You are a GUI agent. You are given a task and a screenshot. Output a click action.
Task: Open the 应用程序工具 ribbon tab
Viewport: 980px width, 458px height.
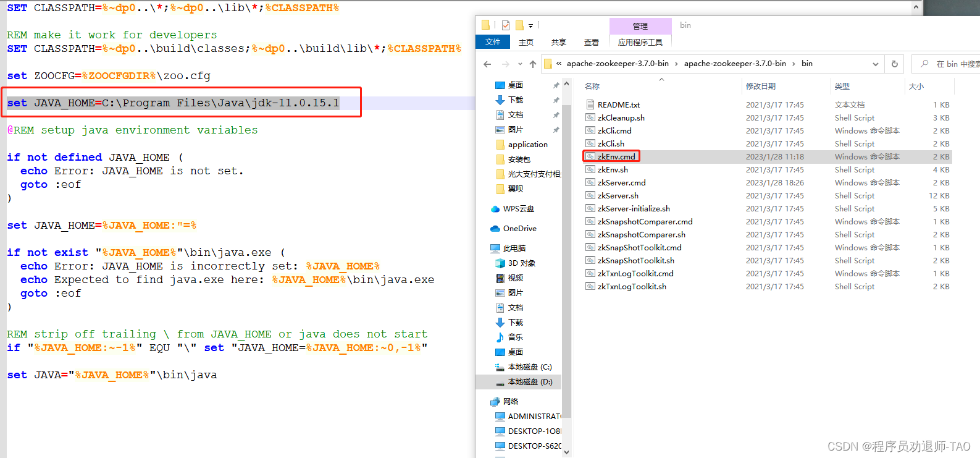click(x=640, y=42)
